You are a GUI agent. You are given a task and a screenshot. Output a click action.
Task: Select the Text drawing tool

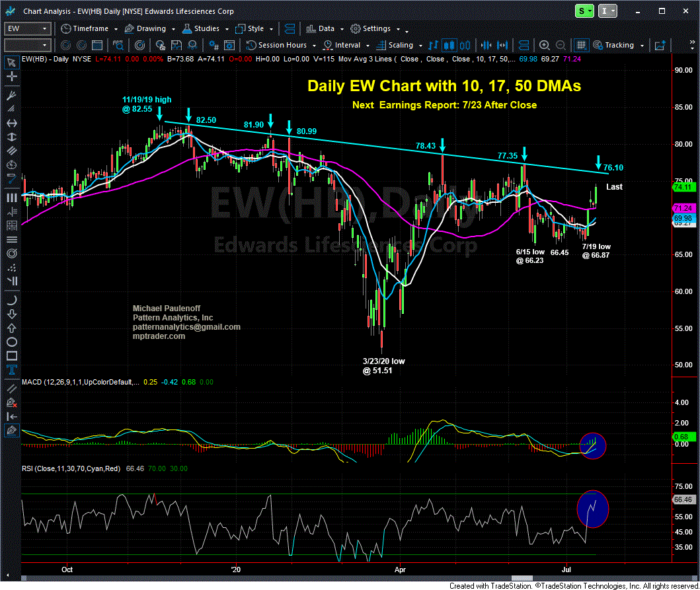[12, 369]
